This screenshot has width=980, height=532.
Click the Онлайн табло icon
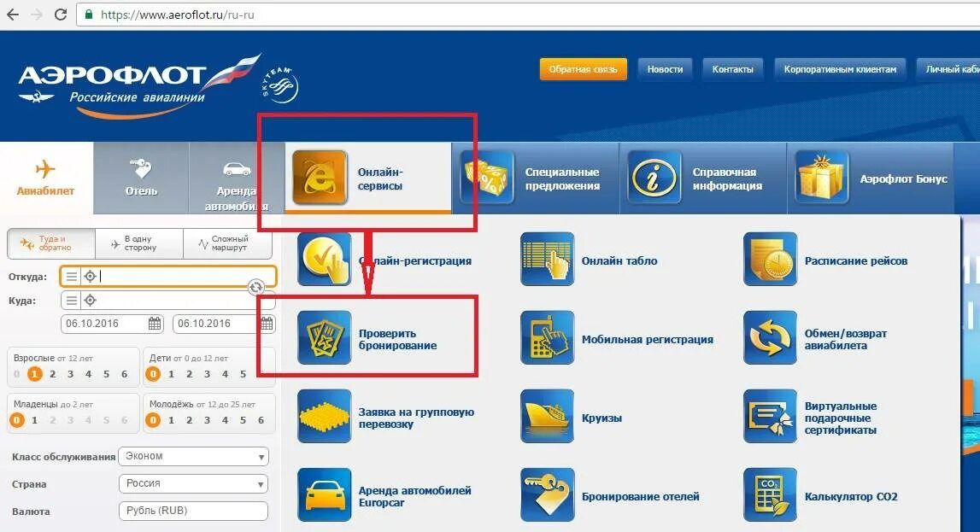click(547, 259)
